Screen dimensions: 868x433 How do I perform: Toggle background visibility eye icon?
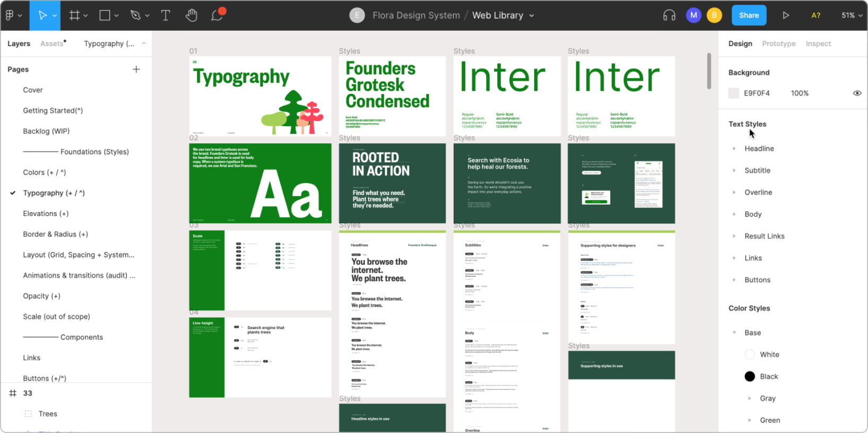857,93
